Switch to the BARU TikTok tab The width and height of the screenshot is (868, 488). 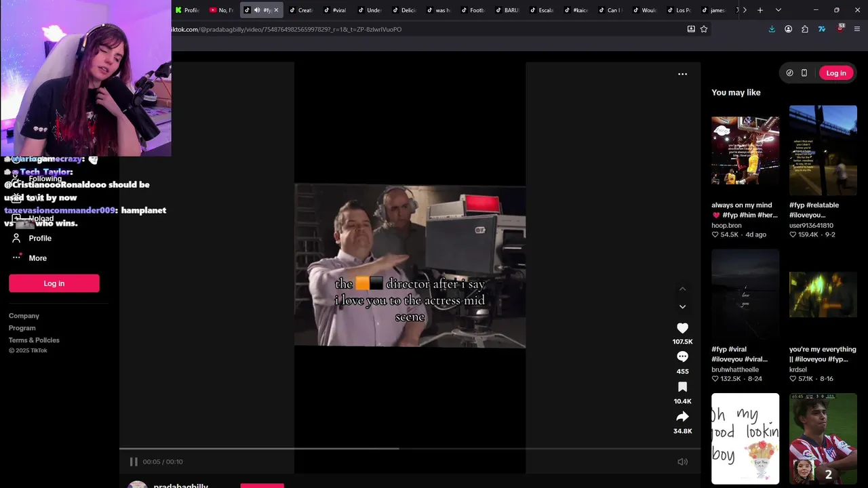pyautogui.click(x=507, y=10)
